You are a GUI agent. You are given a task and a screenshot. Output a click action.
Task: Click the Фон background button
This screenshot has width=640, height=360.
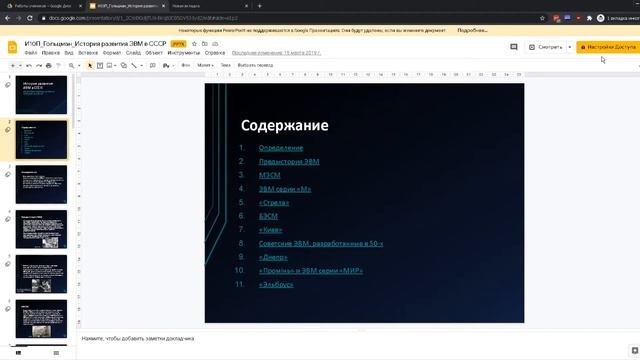tap(186, 65)
